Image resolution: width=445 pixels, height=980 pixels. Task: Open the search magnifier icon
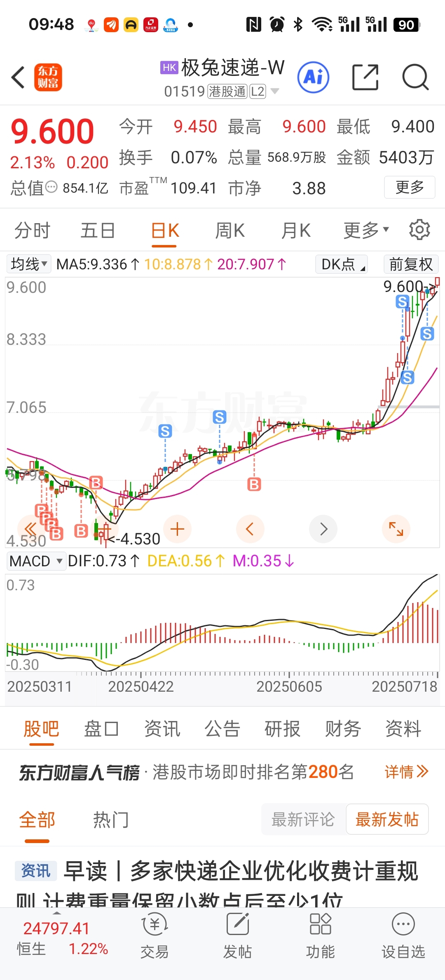tap(415, 77)
